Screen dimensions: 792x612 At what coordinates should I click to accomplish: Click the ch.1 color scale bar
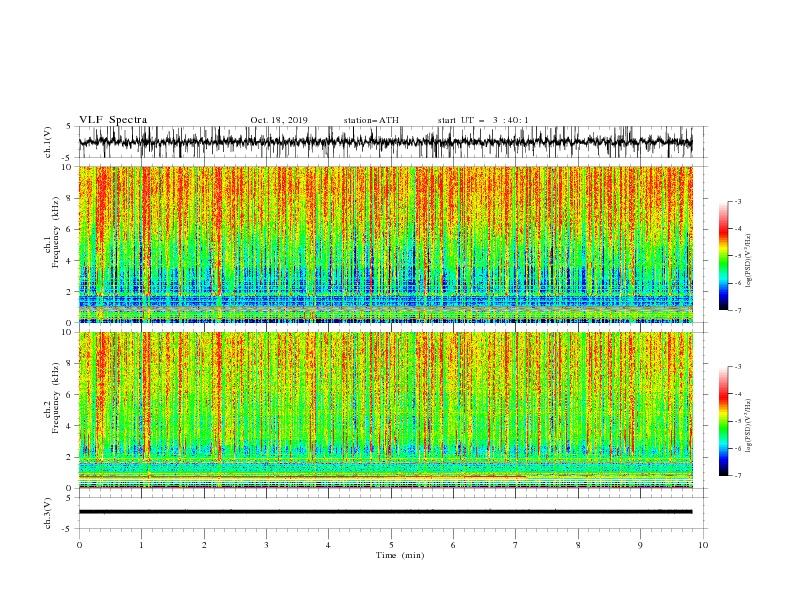(724, 256)
